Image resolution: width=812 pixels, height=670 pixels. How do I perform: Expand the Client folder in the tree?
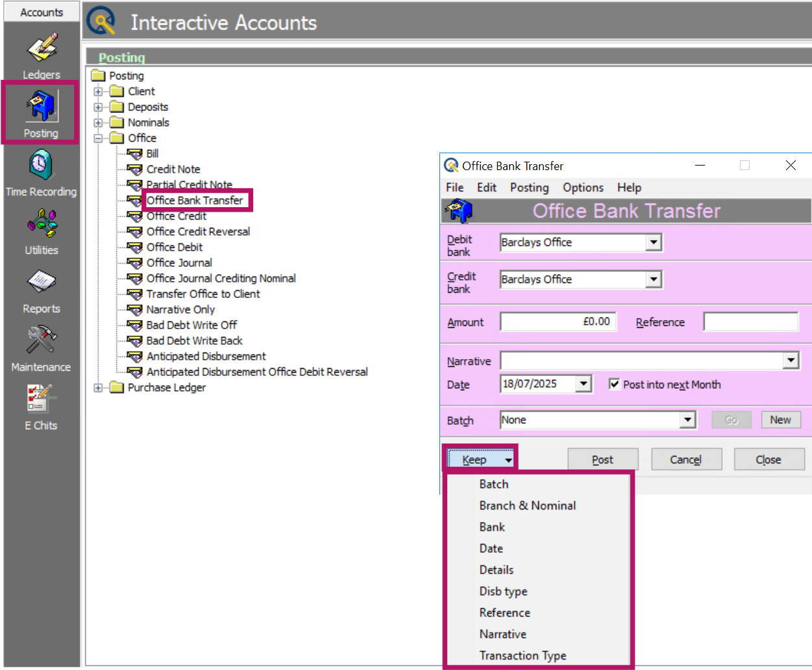[x=98, y=92]
